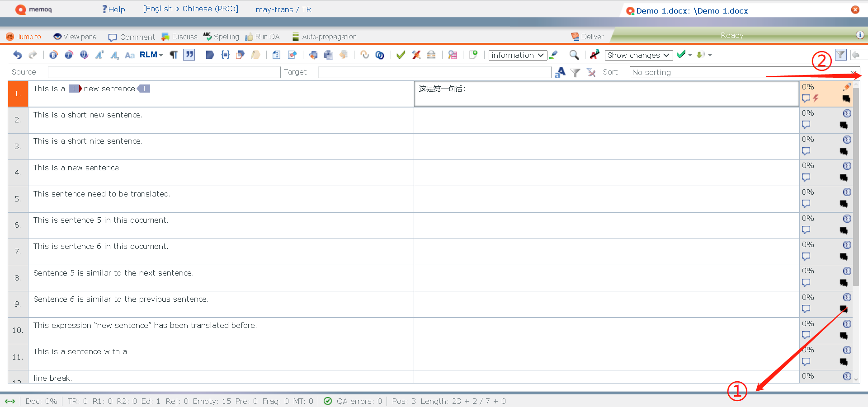Click the blue linked rings icon
The image size is (868, 407).
pos(380,55)
